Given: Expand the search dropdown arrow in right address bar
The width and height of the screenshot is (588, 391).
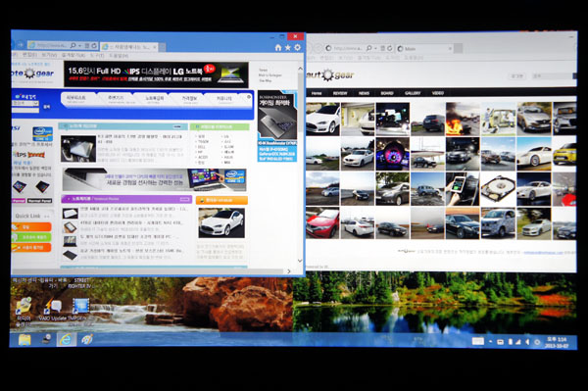Looking at the screenshot, I should click(x=375, y=48).
